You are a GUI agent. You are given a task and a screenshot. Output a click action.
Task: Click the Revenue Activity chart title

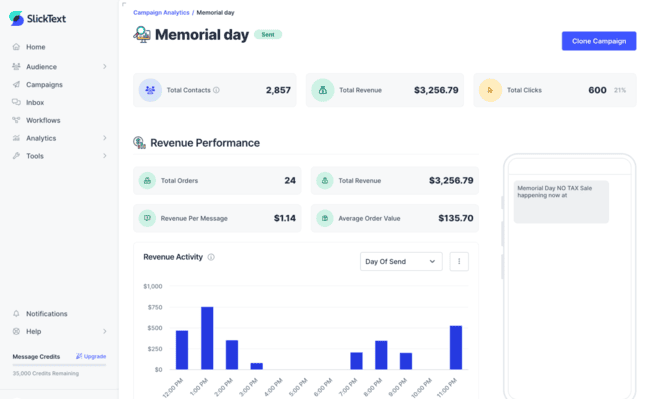173,257
